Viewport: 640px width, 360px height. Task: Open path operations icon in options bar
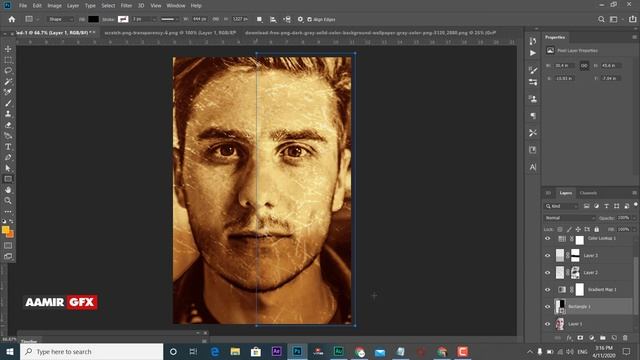pos(259,19)
